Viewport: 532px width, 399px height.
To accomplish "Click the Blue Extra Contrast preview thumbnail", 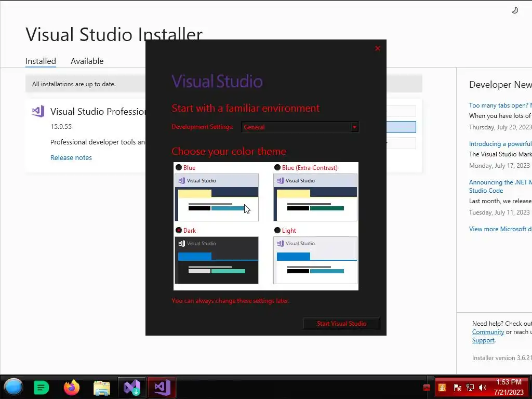I will tap(315, 197).
